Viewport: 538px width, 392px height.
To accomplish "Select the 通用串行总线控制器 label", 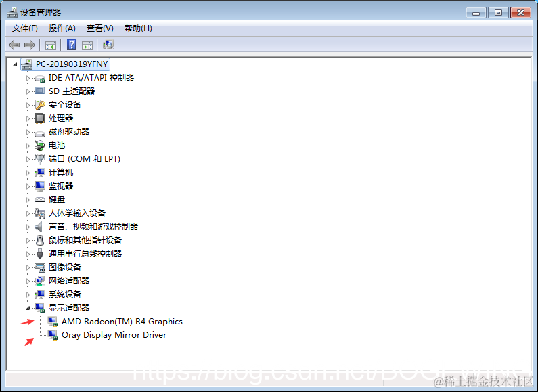I will point(85,254).
